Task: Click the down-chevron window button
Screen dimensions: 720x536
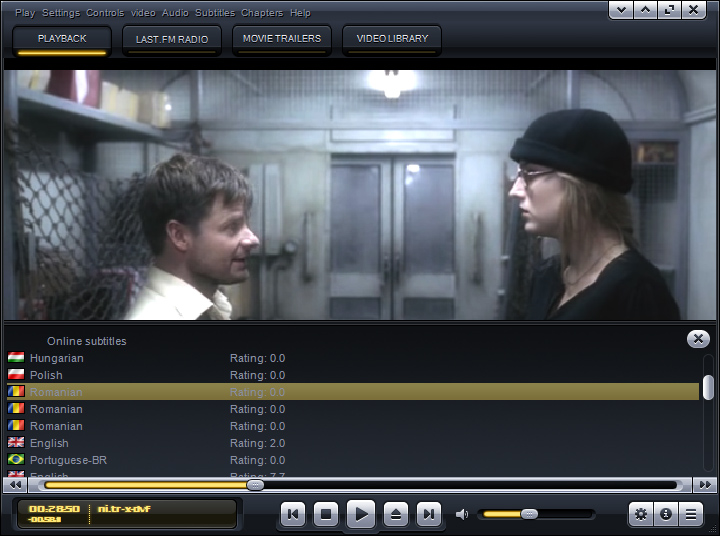Action: (621, 10)
